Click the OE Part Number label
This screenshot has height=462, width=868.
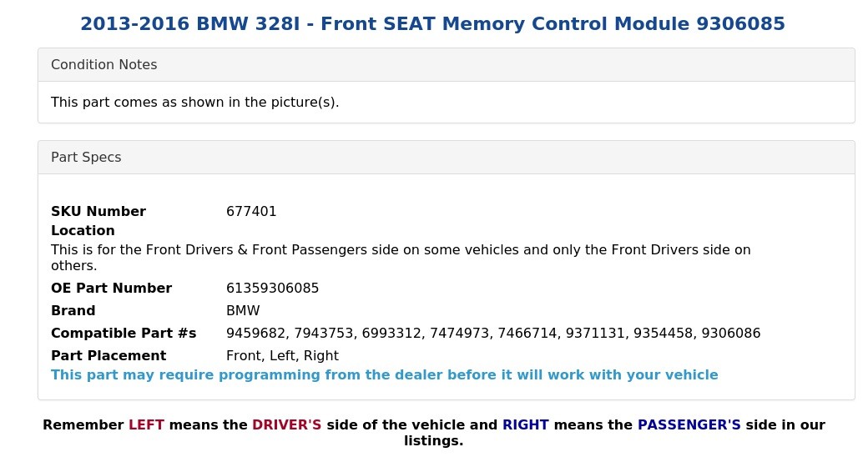(111, 289)
